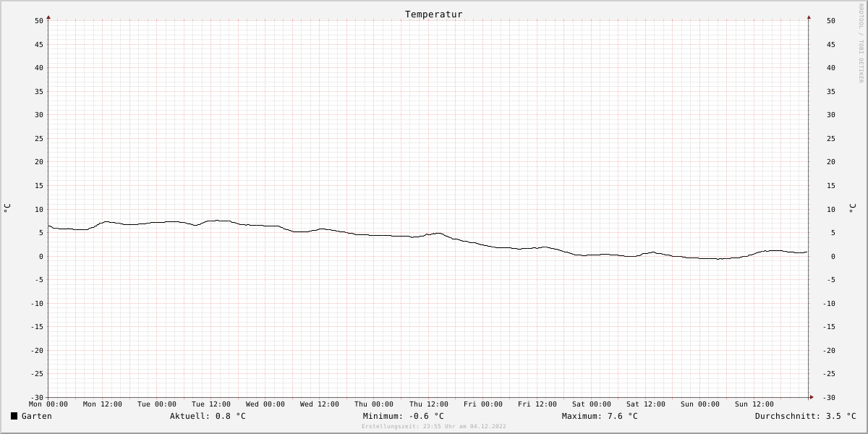This screenshot has height=434, width=868.
Task: Click the "Fri 00:00" time axis label
Action: (x=483, y=404)
